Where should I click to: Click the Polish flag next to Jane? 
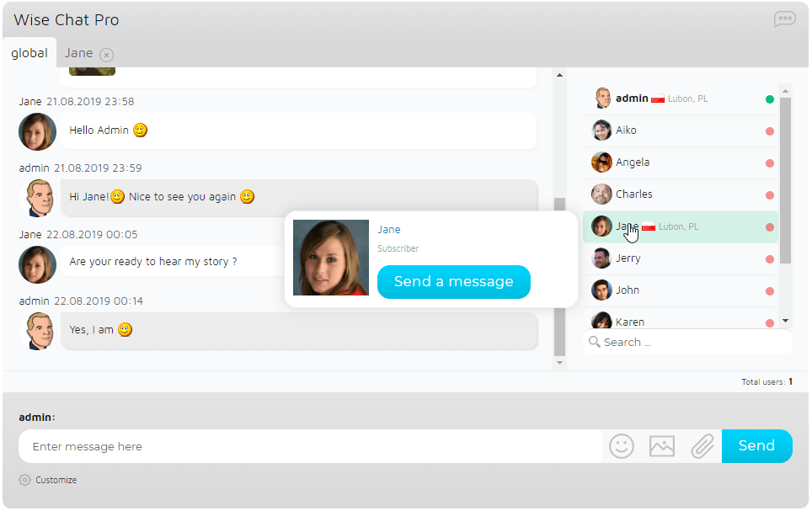tap(649, 226)
